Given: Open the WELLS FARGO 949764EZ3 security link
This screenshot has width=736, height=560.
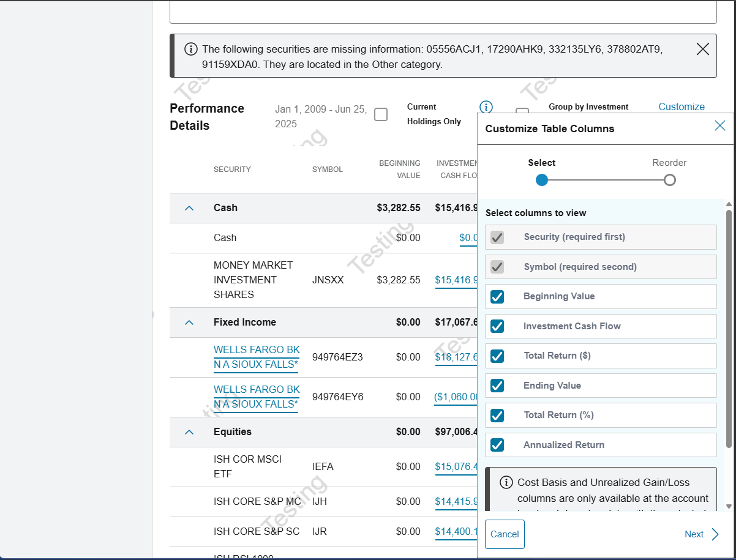Looking at the screenshot, I should [x=256, y=357].
